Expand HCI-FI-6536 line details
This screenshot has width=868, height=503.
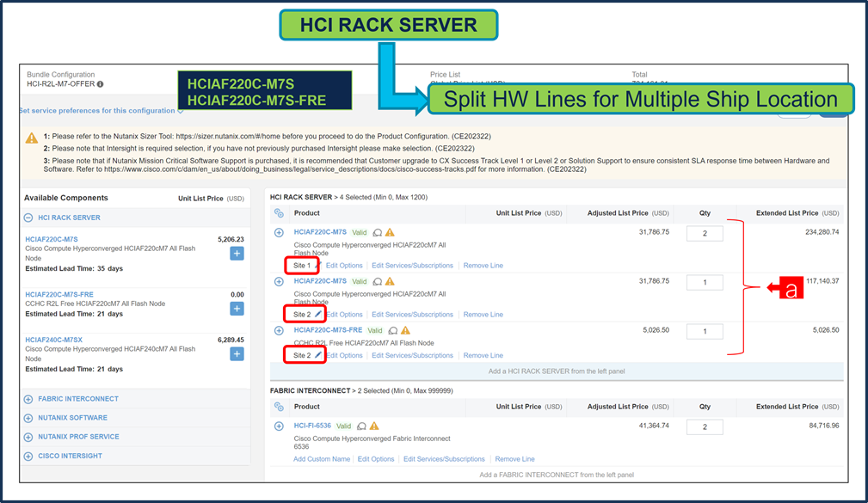coord(279,426)
